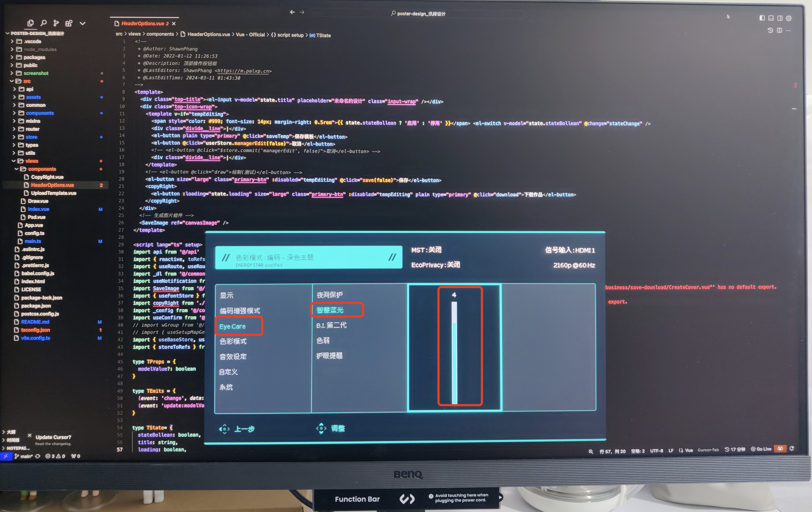Screen dimensions: 812x512
Task: Open the Source Control icon
Action: (56, 23)
